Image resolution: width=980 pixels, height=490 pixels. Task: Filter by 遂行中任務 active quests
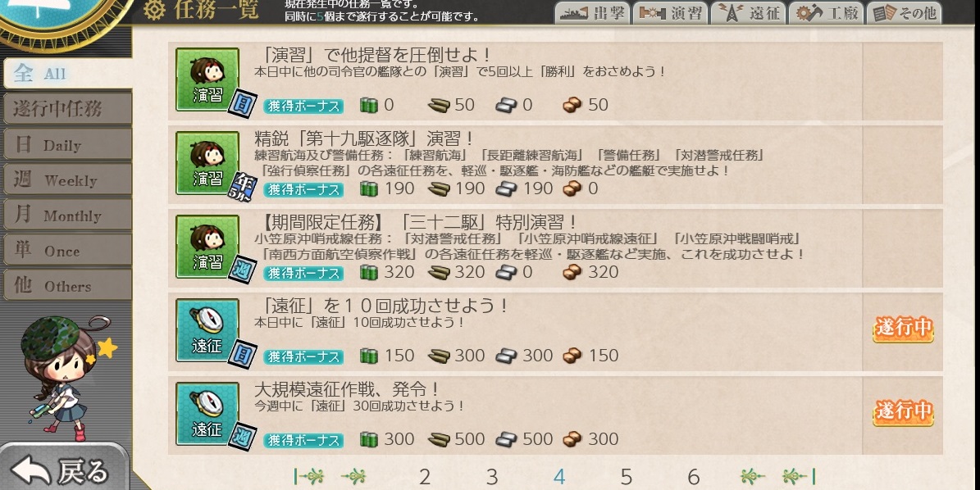pyautogui.click(x=67, y=109)
